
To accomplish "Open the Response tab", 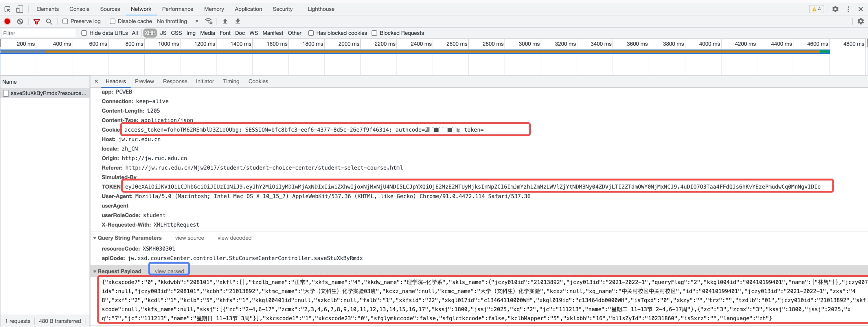I will pyautogui.click(x=175, y=81).
